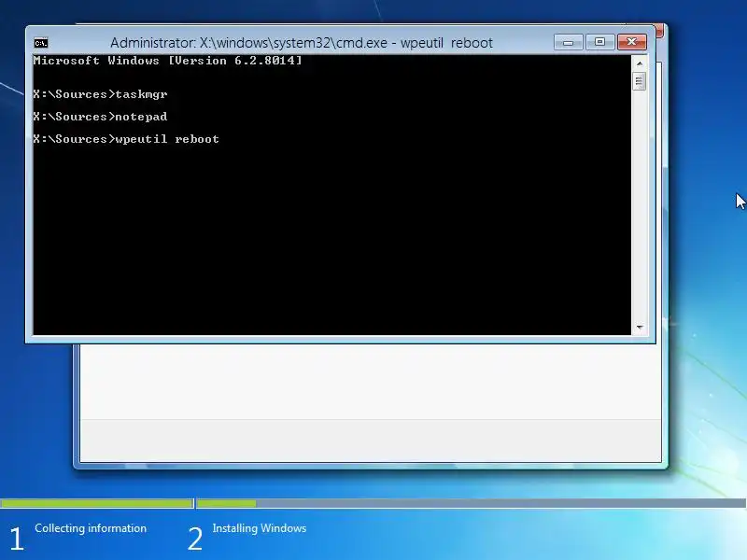Maximize the cmd.exe window
Viewport: 747px width, 560px height.
coord(599,42)
